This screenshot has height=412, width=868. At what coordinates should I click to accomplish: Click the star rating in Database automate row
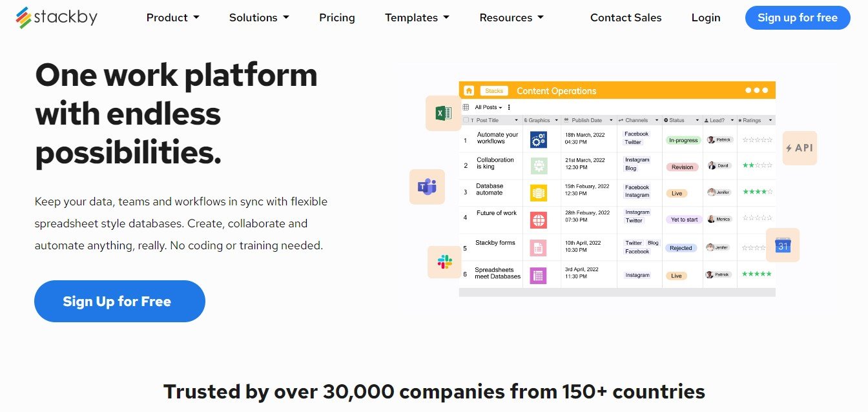[x=758, y=192]
